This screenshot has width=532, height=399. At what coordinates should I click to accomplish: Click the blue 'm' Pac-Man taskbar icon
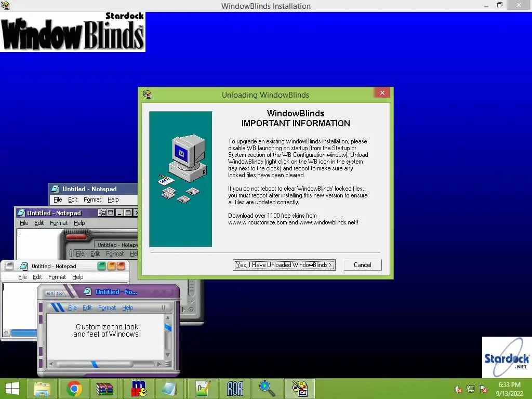coord(138,389)
